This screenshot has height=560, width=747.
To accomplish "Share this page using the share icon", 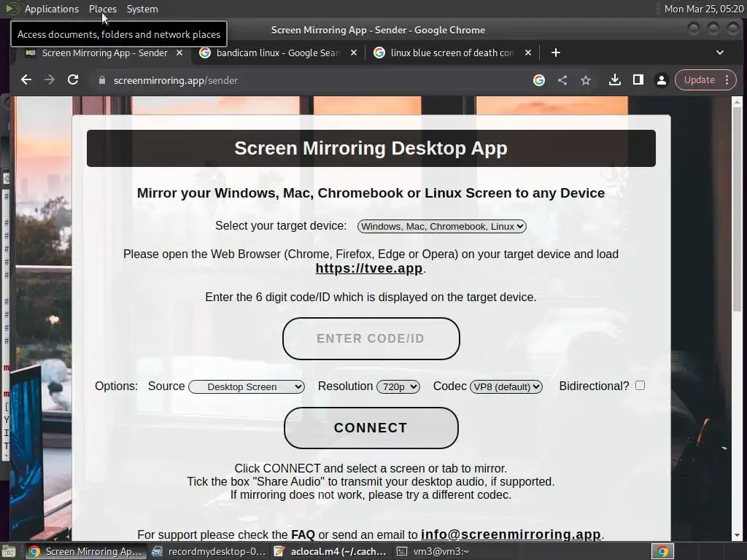I will coord(562,80).
